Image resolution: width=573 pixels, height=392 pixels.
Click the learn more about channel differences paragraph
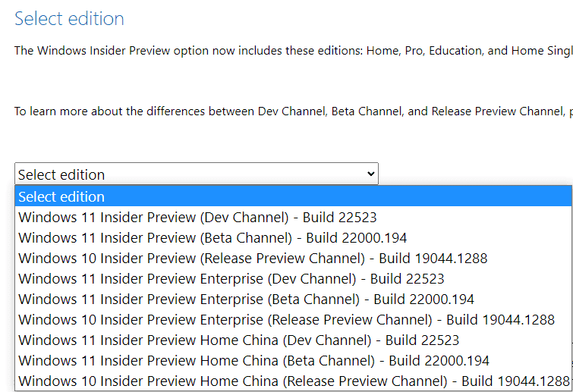point(294,111)
